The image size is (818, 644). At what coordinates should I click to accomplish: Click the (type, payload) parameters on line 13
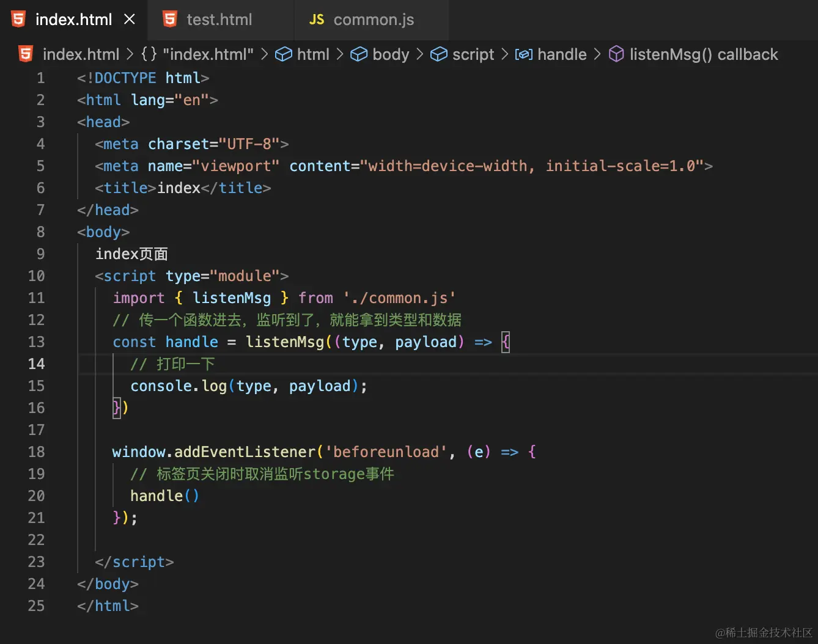399,342
